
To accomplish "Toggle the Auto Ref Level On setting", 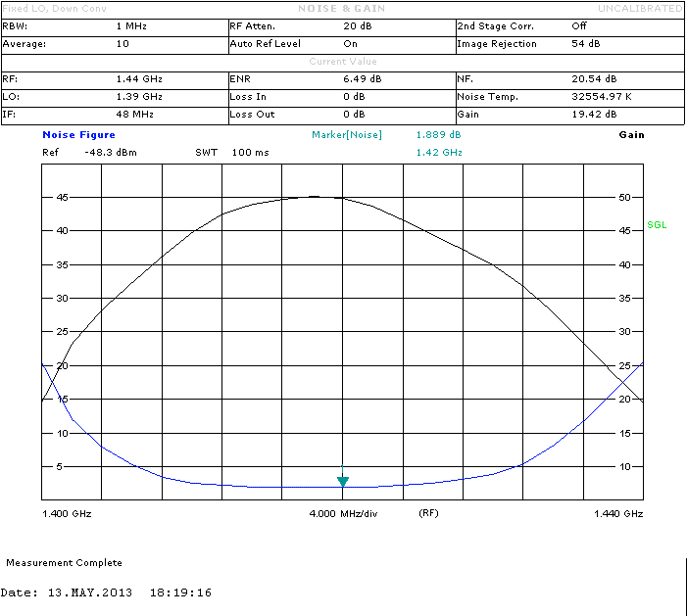I will (x=350, y=44).
